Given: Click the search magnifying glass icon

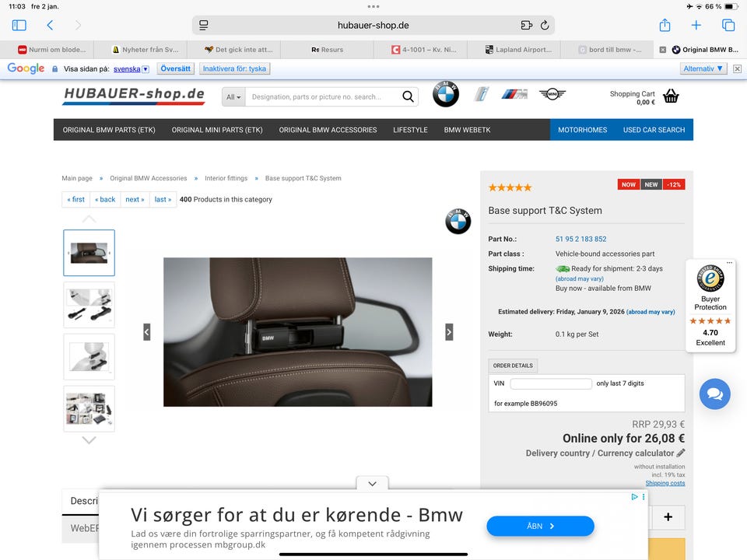Looking at the screenshot, I should coord(408,96).
